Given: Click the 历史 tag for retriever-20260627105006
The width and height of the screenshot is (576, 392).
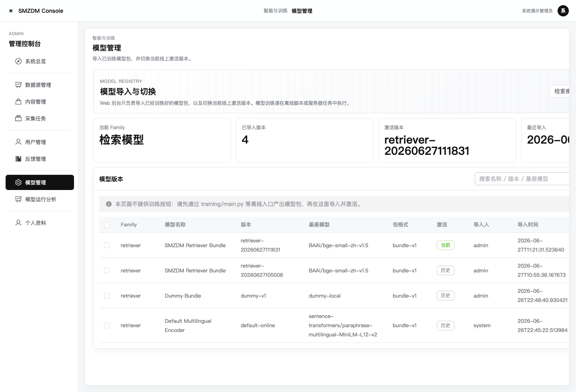Looking at the screenshot, I should [445, 270].
